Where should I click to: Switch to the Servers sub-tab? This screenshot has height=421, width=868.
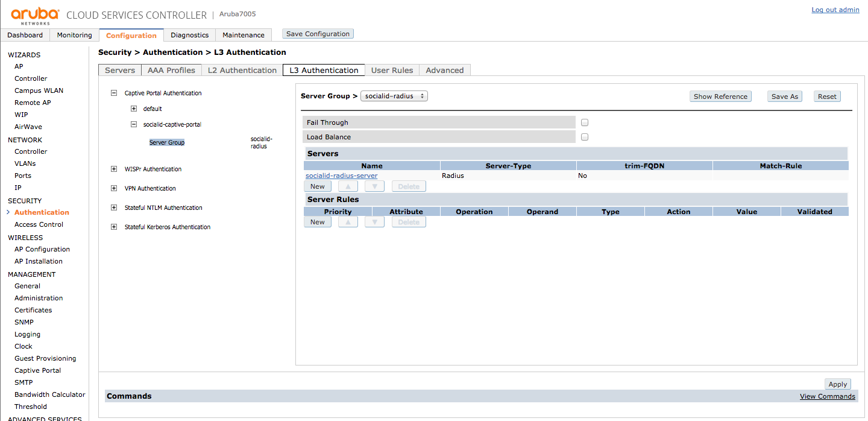120,70
